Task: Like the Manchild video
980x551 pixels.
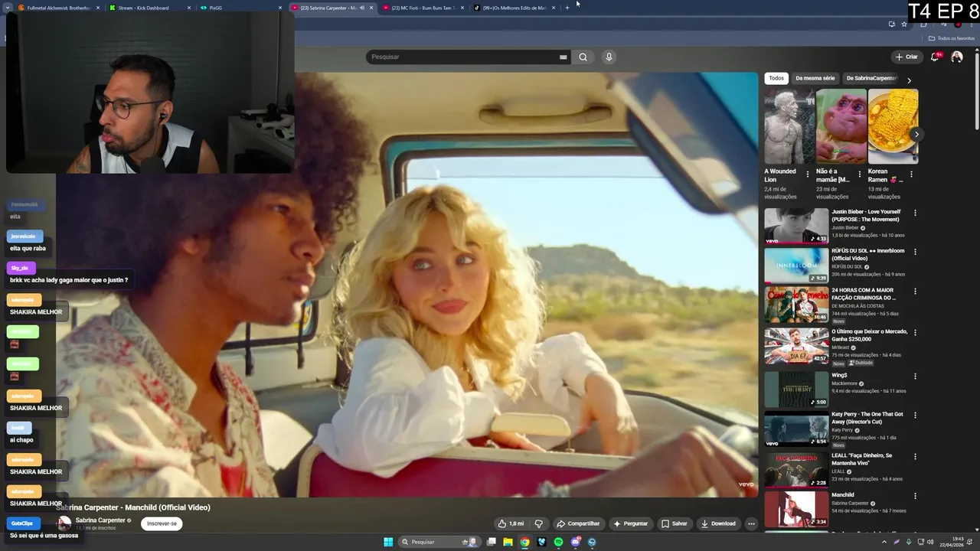Action: coord(511,523)
